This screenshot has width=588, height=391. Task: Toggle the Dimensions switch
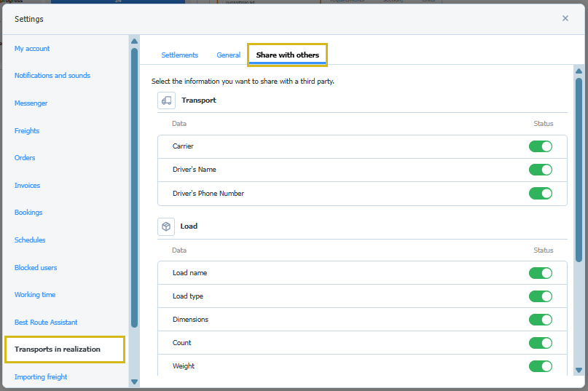[540, 320]
